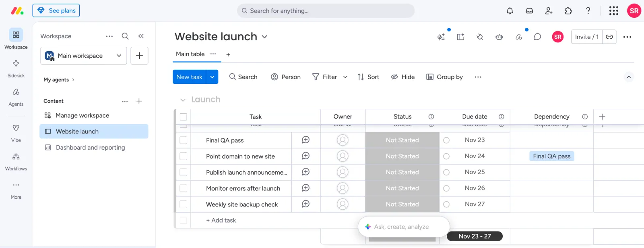Open Workflows in the left rail
644x248 pixels.
16,161
